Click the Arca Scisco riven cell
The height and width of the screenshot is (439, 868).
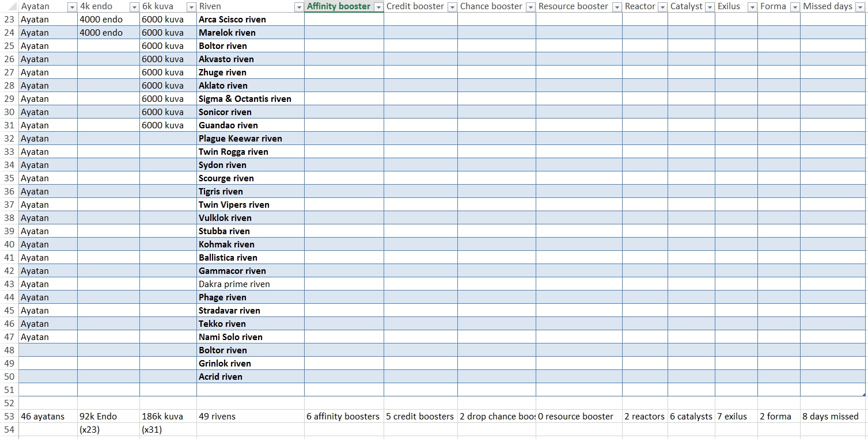251,19
